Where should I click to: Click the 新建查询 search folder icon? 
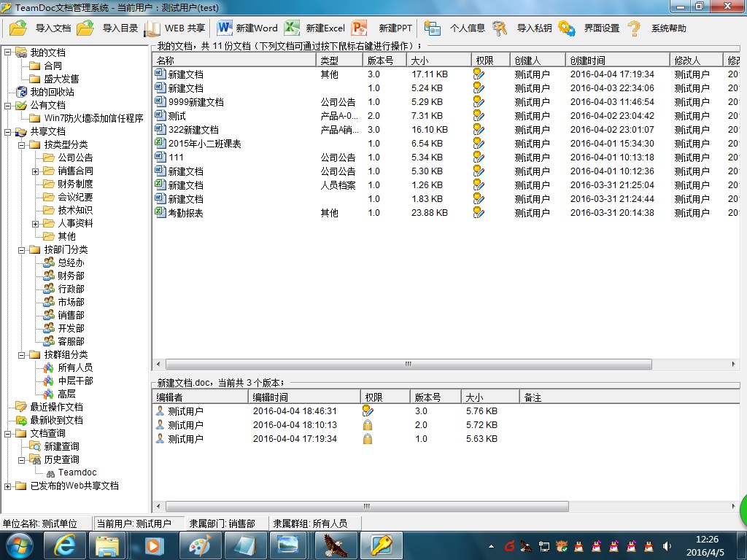click(35, 446)
